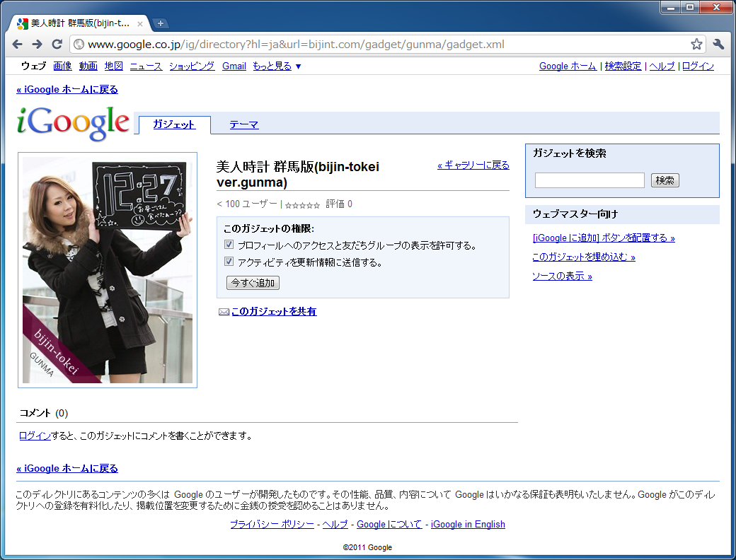Click the コメント (0) heading

[x=44, y=413]
